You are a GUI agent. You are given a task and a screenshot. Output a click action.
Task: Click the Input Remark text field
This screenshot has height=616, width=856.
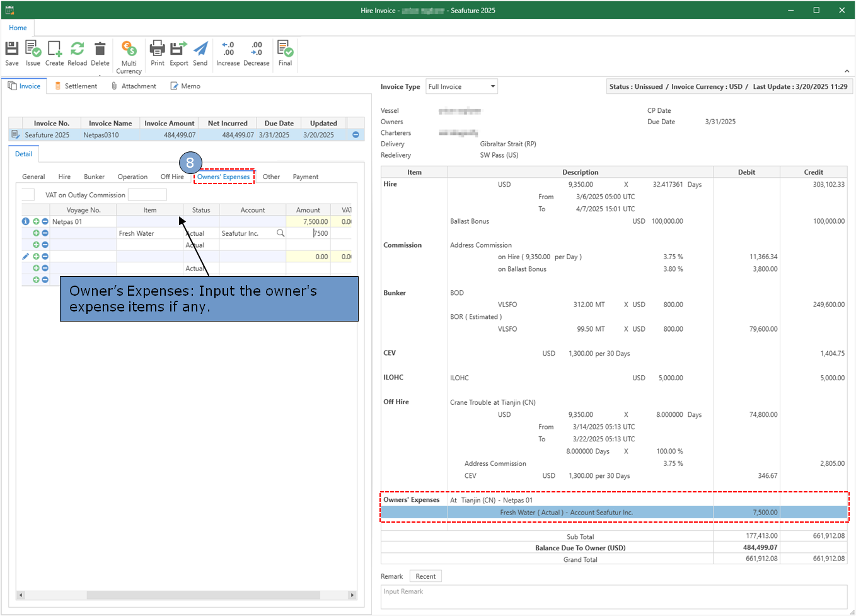613,596
